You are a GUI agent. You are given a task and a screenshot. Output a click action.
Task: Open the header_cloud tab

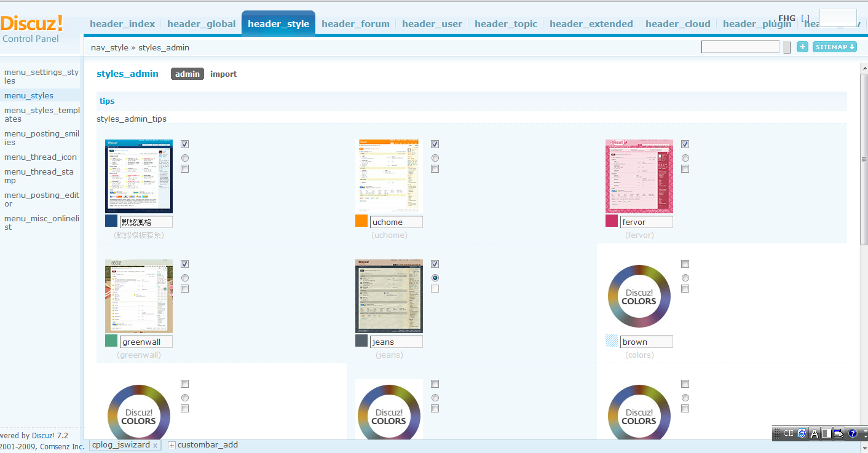(x=678, y=24)
